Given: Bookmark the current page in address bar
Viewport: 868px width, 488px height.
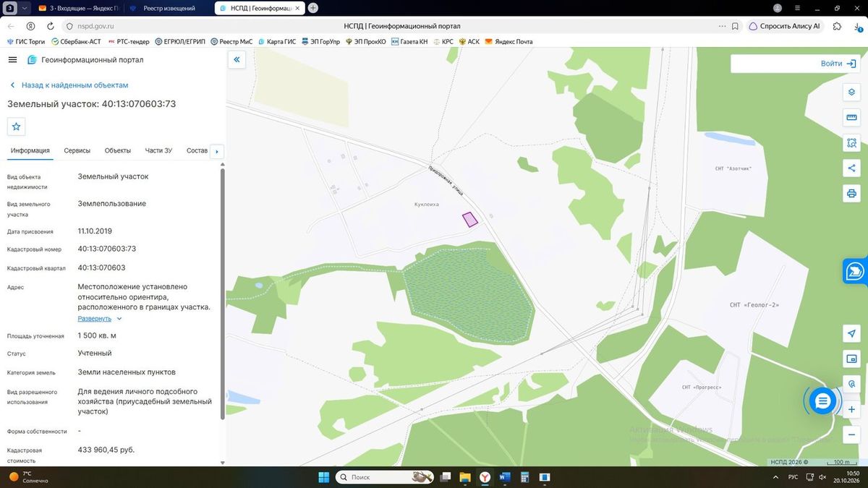Looking at the screenshot, I should [x=735, y=26].
